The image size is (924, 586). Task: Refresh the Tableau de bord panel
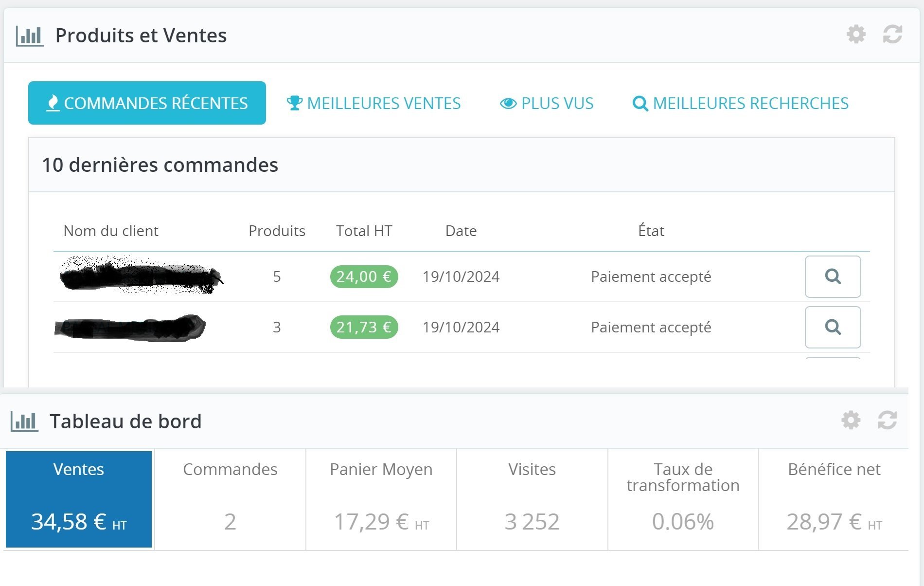tap(887, 420)
